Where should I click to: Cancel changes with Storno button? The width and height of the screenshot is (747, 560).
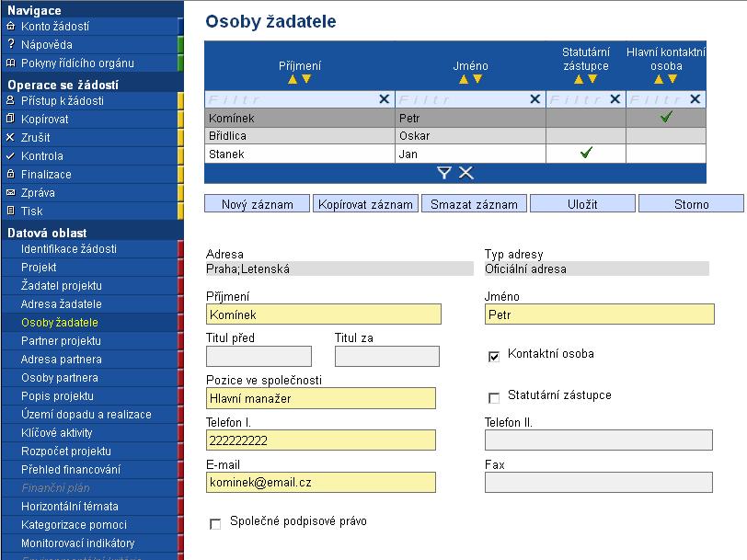(x=691, y=204)
